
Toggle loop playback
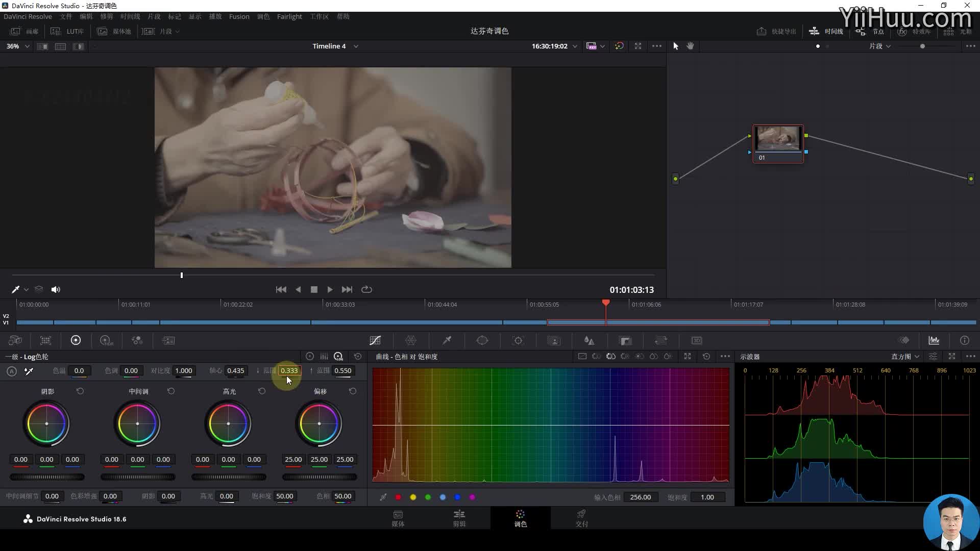(x=366, y=289)
